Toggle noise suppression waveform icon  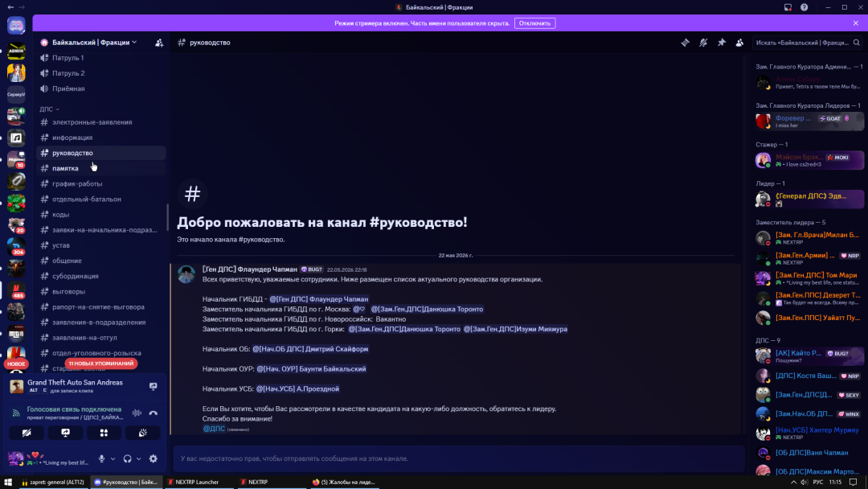click(137, 413)
